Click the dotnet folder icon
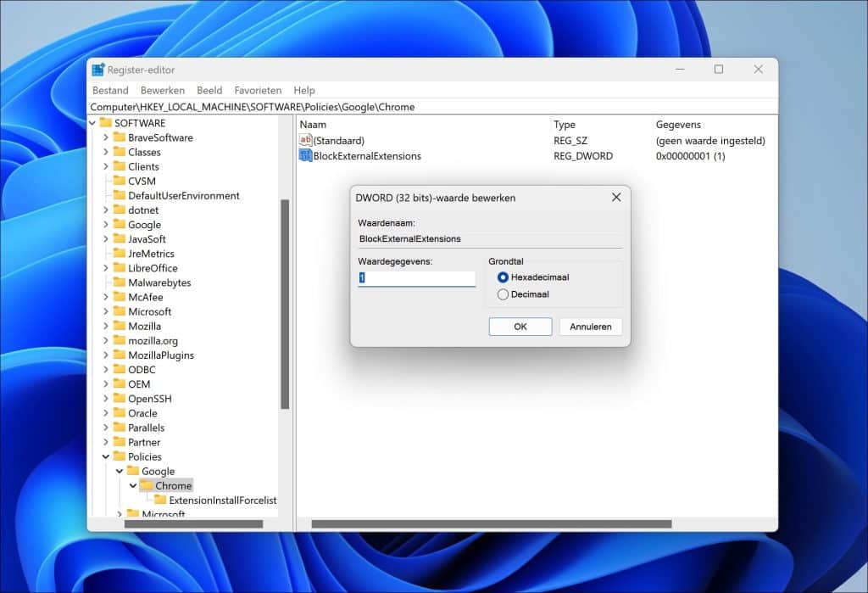This screenshot has width=868, height=593. tap(119, 210)
